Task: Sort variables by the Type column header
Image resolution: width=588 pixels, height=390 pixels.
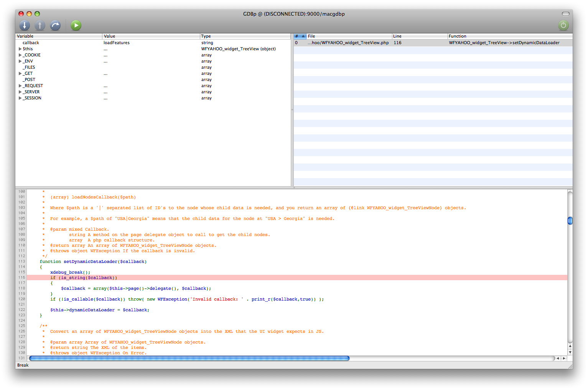Action: pos(245,36)
